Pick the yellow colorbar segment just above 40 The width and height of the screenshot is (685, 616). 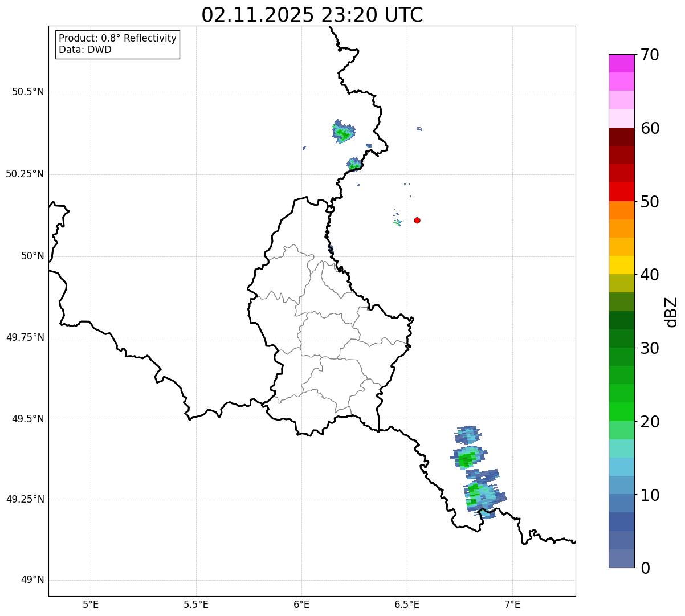coord(621,265)
